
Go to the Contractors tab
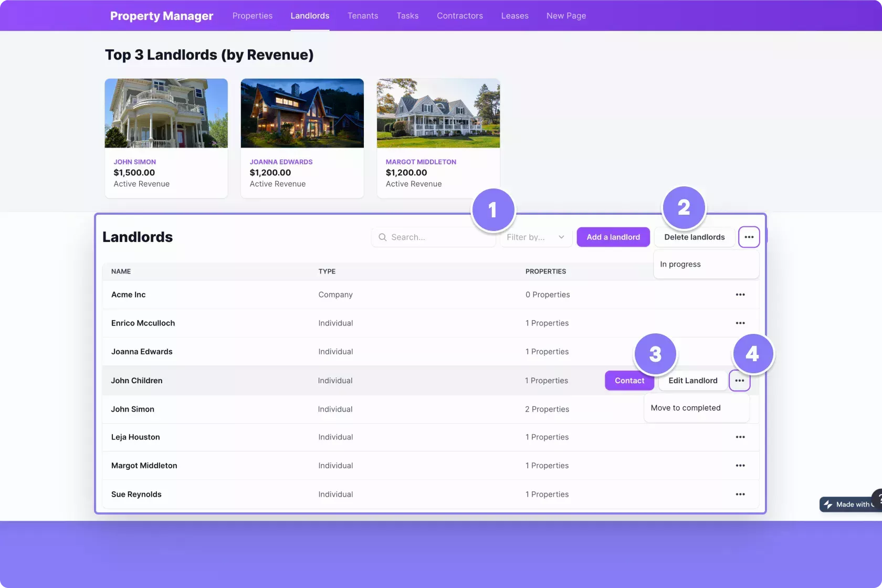pos(460,16)
